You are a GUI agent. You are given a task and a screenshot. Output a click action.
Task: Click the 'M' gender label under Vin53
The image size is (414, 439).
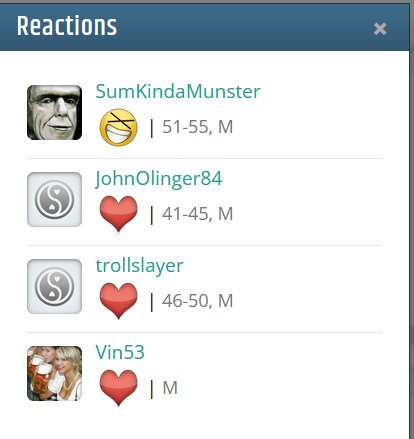click(170, 388)
